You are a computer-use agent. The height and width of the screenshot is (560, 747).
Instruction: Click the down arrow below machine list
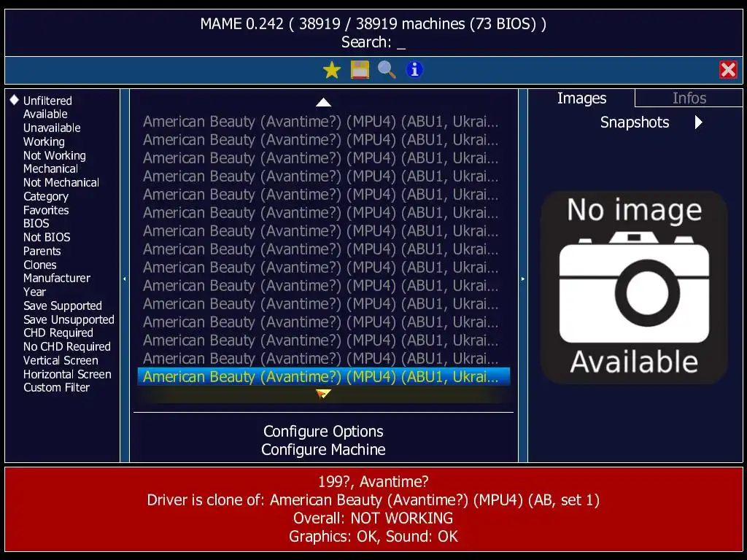(323, 394)
